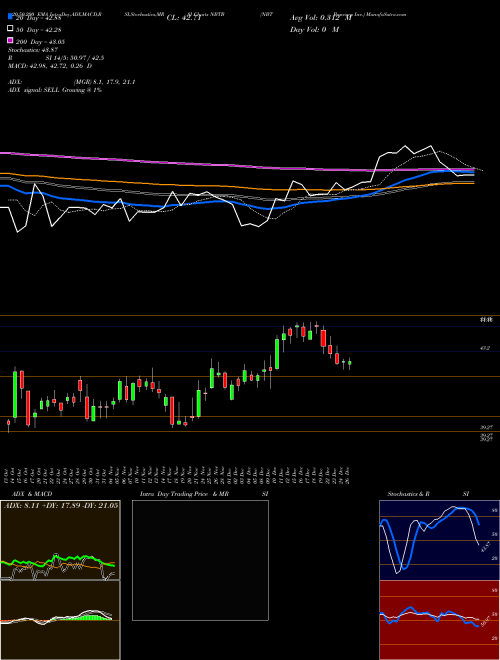500x660 pixels.
Task: Select the ADX: 8.11 +DY: 17.89 -DY: 21.05 header
Action: [61, 505]
